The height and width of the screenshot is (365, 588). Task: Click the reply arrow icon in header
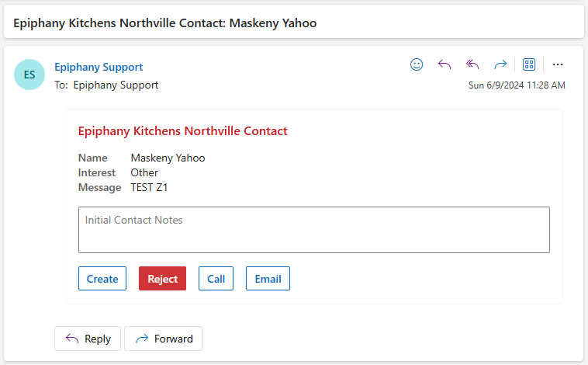[444, 64]
